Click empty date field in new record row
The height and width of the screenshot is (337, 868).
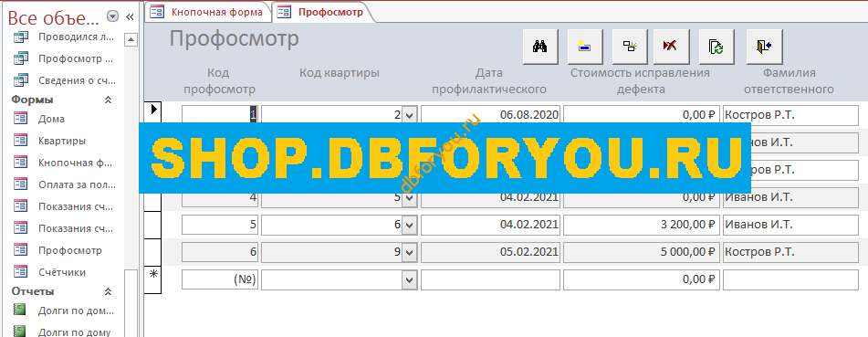[490, 279]
